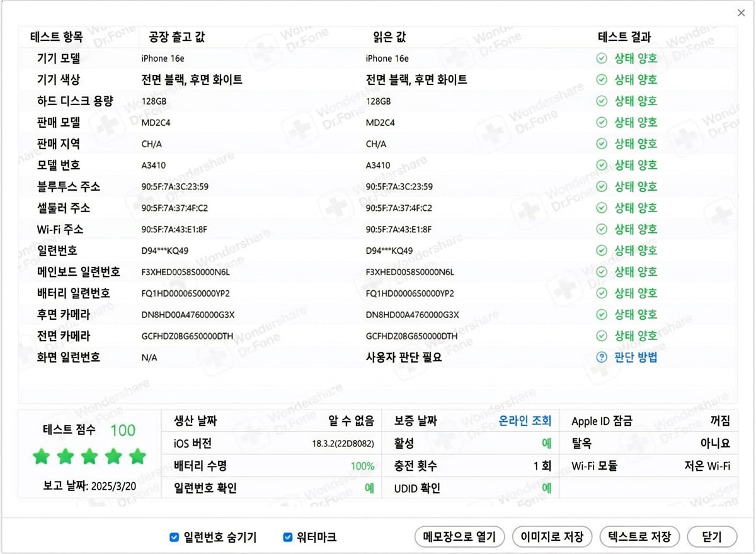The width and height of the screenshot is (756, 554).
Task: Click the iOS version 18.3.2(22D8082)
Action: [343, 444]
